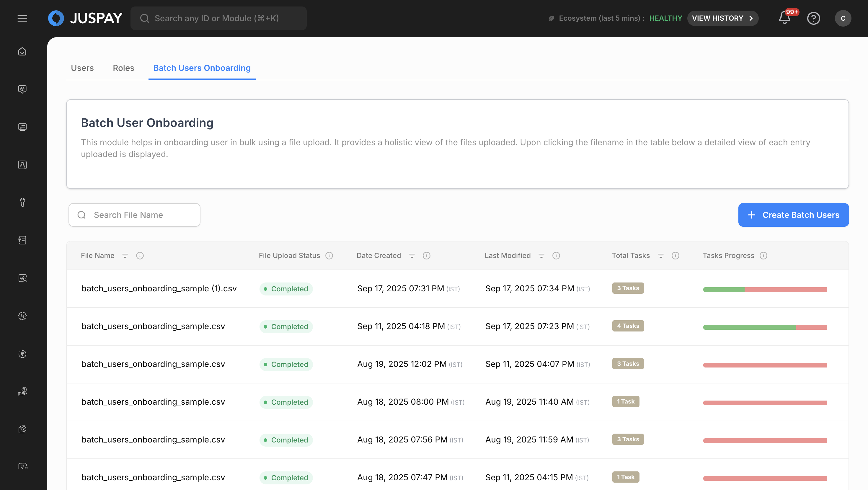Open the File Name column filter

pos(125,256)
